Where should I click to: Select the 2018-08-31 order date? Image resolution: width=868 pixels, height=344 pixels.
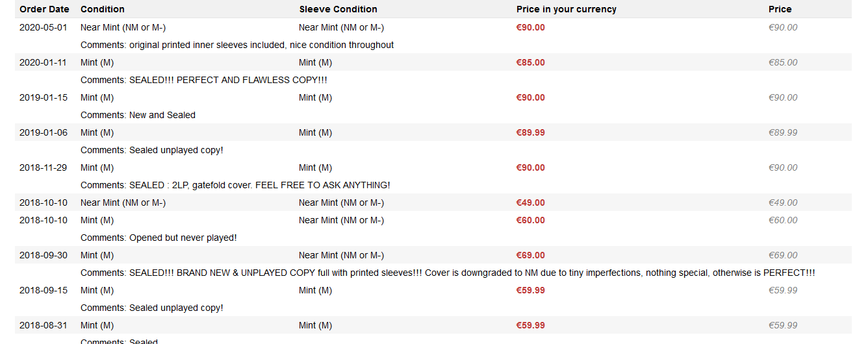pos(43,325)
